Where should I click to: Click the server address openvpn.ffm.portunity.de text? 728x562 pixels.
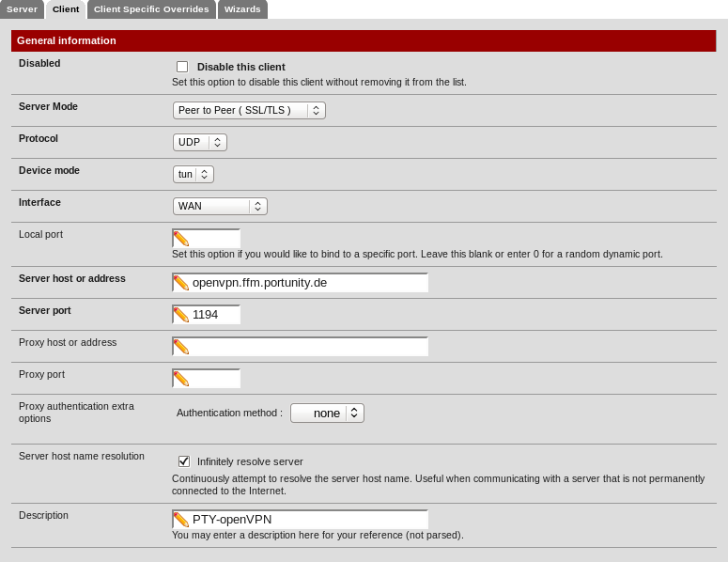click(x=259, y=283)
